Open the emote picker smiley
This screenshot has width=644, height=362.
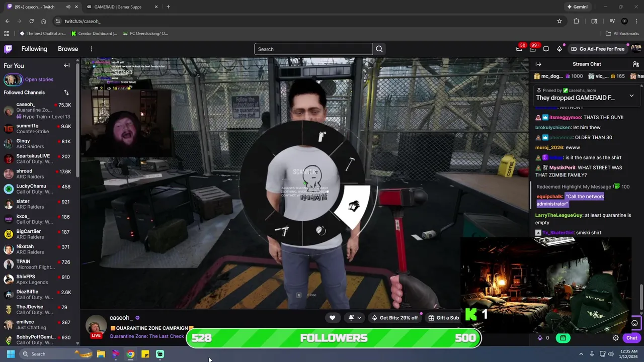tap(634, 323)
